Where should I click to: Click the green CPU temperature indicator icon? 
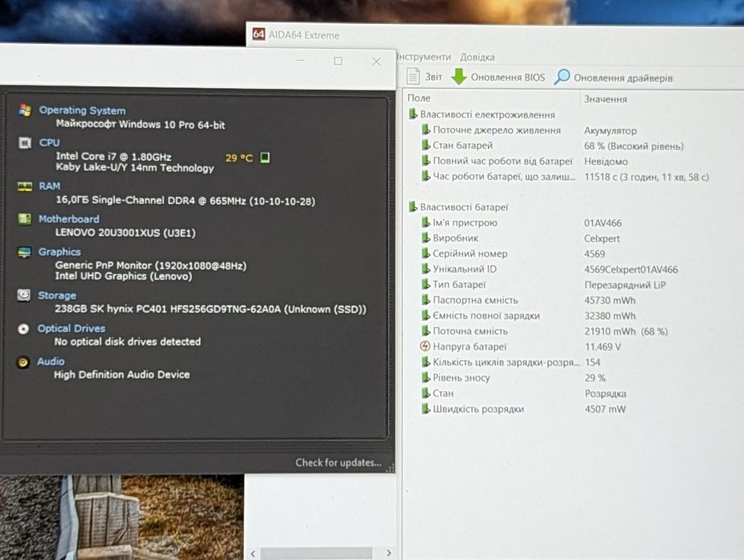pyautogui.click(x=265, y=158)
